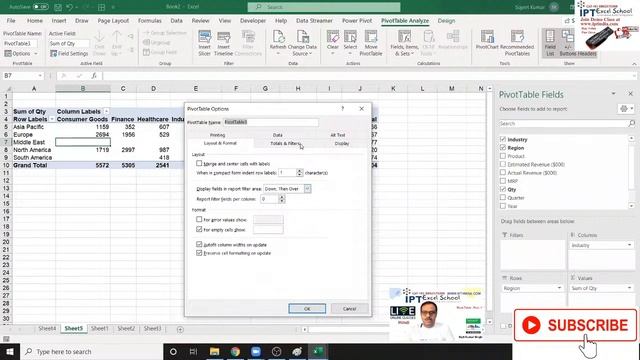Add a new sheet with plus icon
Screen dimensions: 640x360
[180, 329]
